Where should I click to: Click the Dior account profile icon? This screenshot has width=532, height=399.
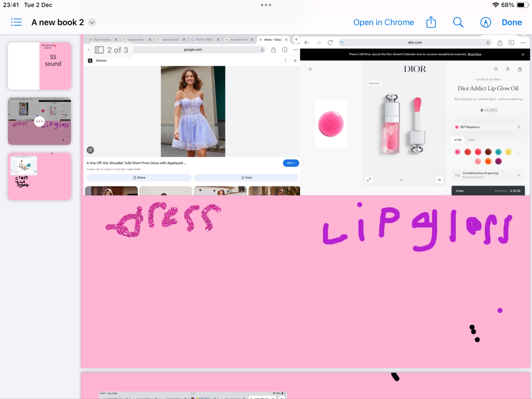pyautogui.click(x=508, y=69)
